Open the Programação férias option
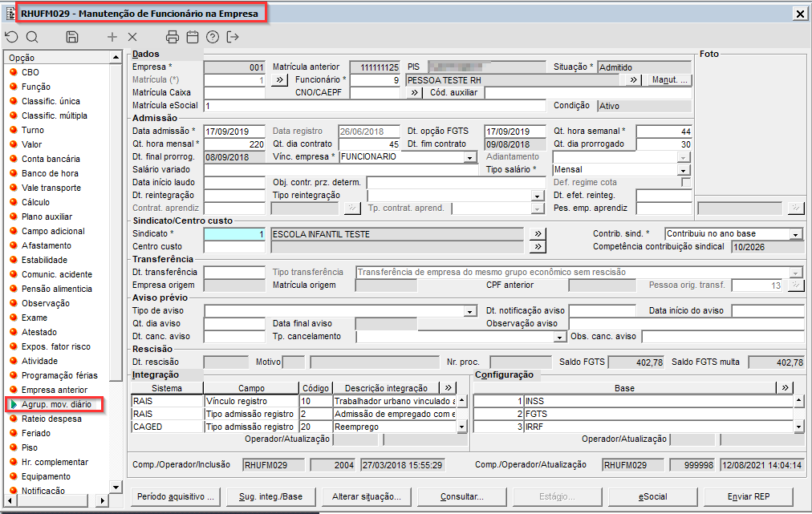812x514 pixels. (59, 375)
